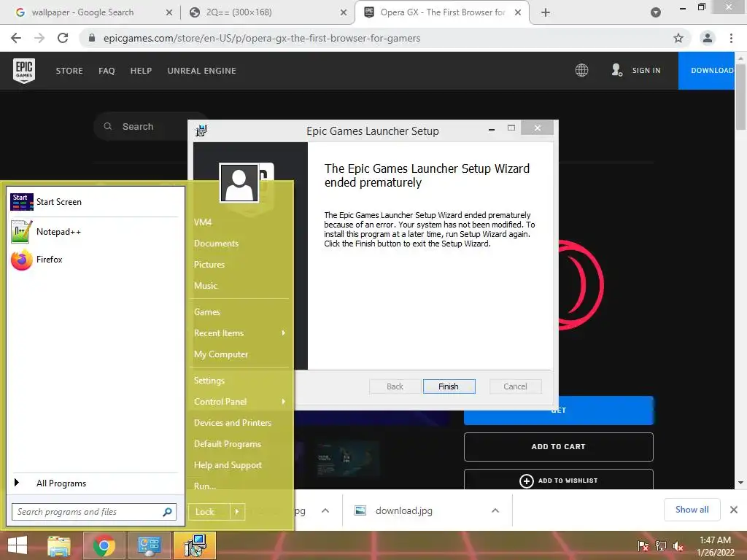Click the Epic store search magnifier

point(108,126)
